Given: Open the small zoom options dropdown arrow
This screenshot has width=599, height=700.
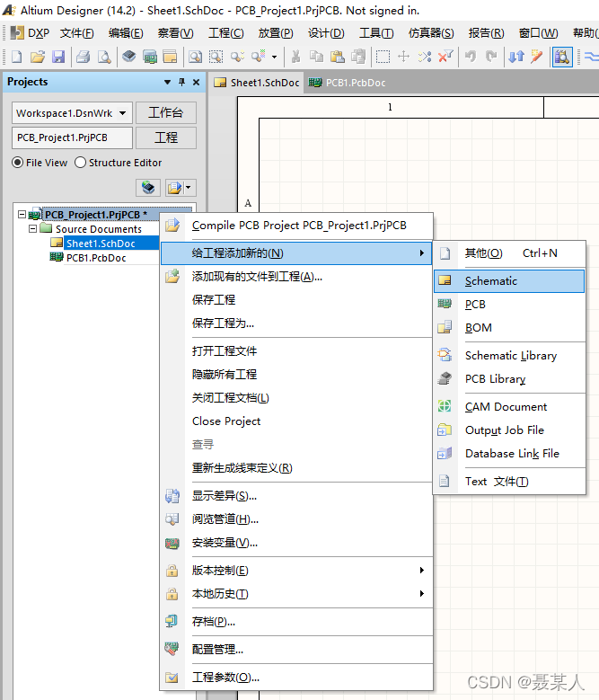Looking at the screenshot, I should pos(274,58).
